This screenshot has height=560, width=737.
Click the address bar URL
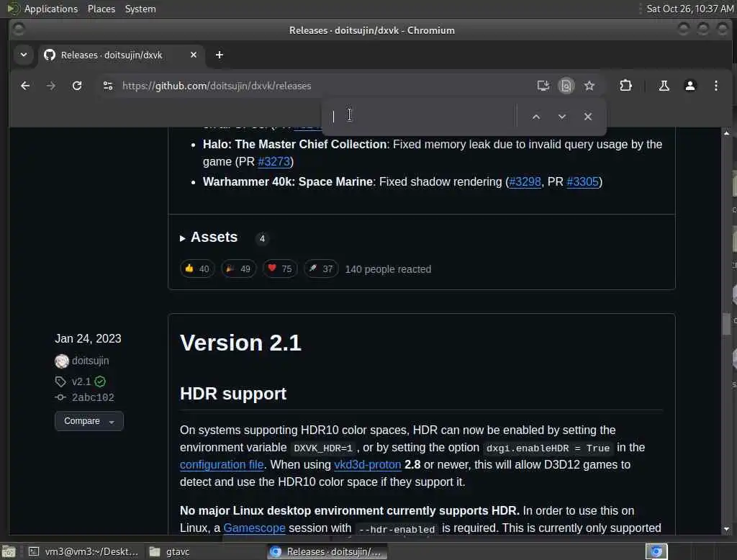click(217, 86)
